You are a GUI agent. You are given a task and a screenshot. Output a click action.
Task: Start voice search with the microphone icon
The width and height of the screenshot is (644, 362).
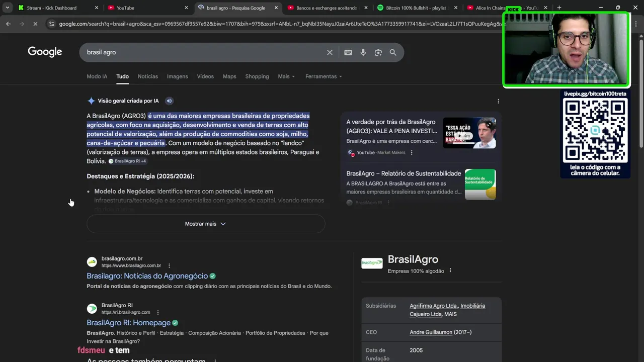[363, 52]
